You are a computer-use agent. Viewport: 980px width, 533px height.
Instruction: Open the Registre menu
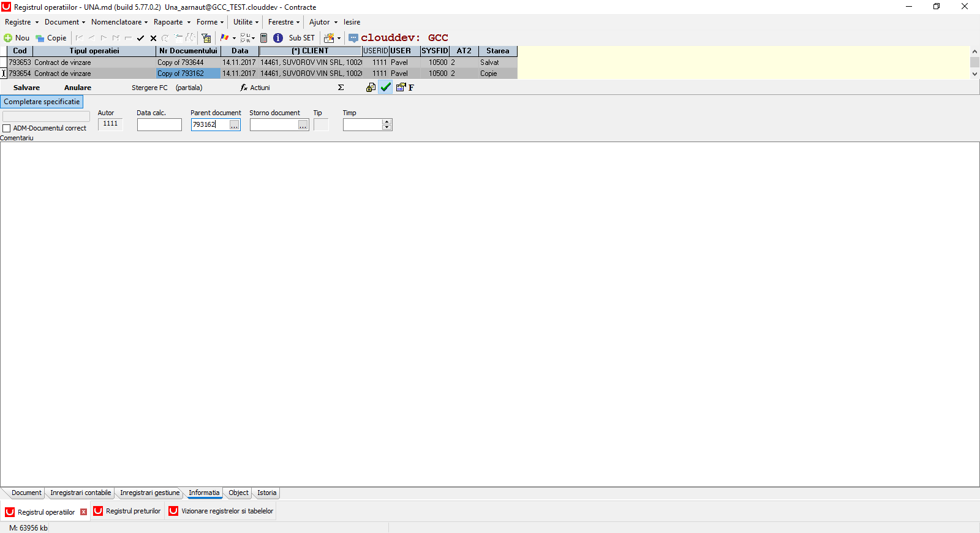tap(21, 22)
